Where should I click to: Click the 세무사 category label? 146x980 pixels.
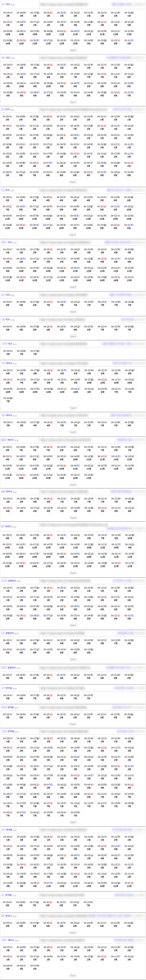(x=11, y=940)
